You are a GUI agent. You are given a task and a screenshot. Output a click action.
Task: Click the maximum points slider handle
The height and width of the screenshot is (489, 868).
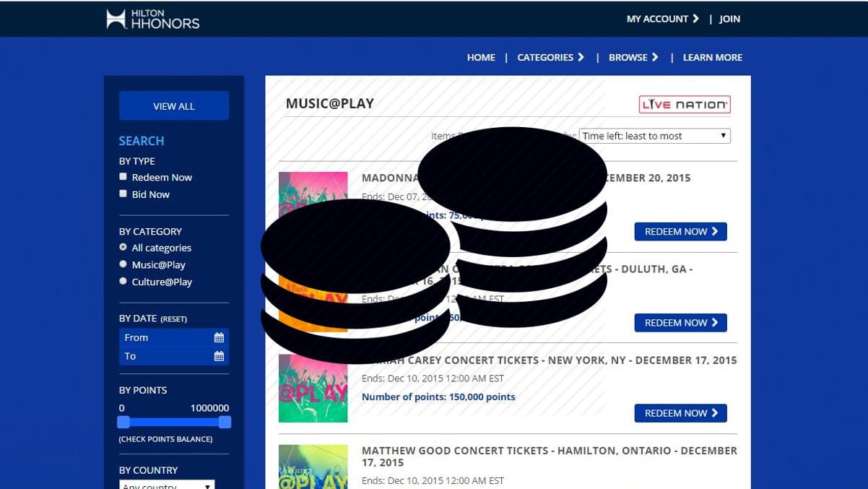coord(225,423)
